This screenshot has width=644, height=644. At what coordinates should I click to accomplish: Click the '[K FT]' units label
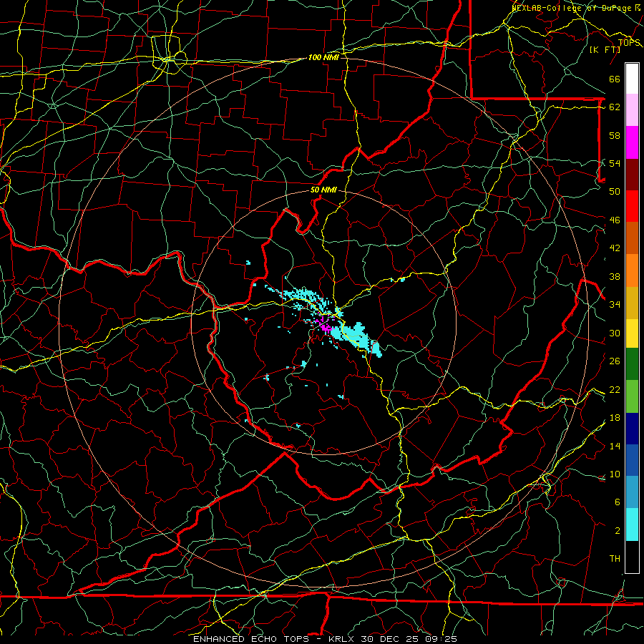click(605, 49)
